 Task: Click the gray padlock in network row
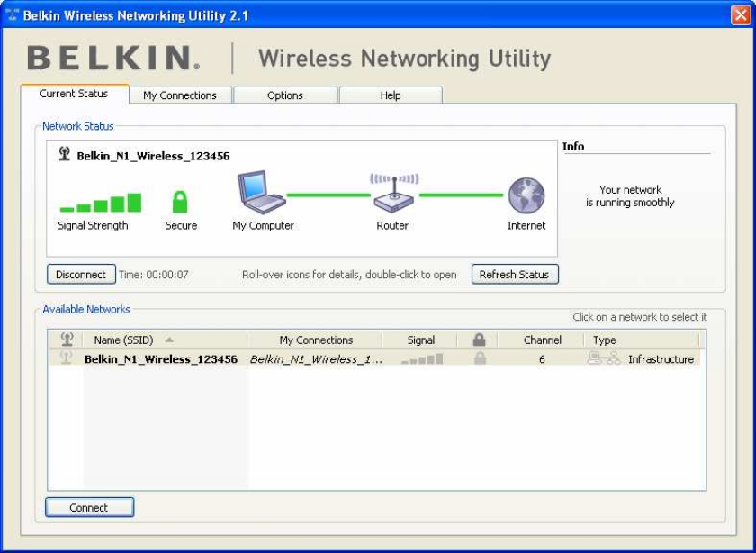(480, 358)
